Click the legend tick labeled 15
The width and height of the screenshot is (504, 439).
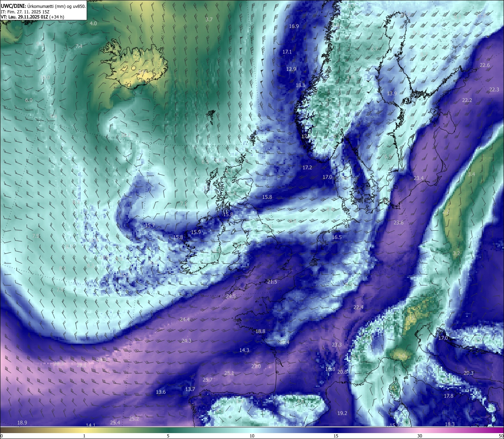[336, 436]
